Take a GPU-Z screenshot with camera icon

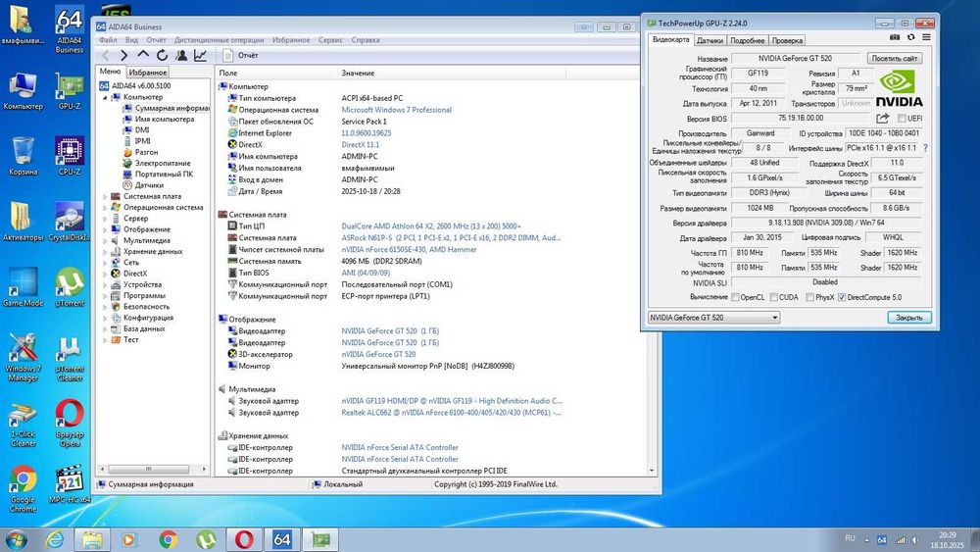click(x=895, y=37)
